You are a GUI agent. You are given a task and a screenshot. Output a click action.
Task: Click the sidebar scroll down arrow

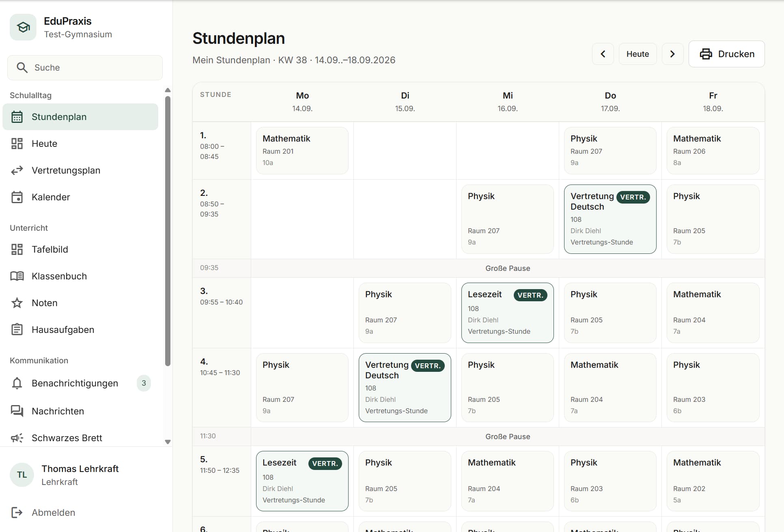(x=168, y=442)
